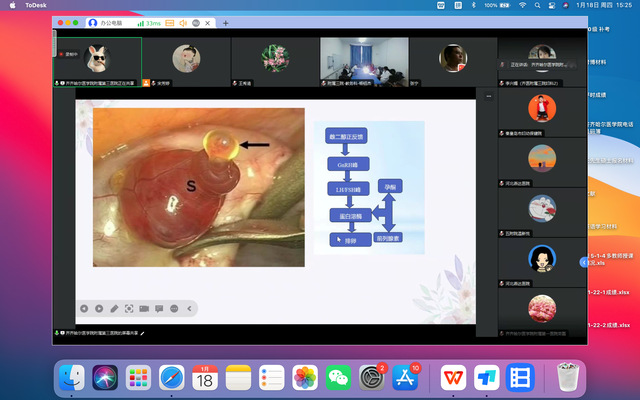Open the comment bubble in slide toolbar
The height and width of the screenshot is (400, 640).
pos(159,308)
